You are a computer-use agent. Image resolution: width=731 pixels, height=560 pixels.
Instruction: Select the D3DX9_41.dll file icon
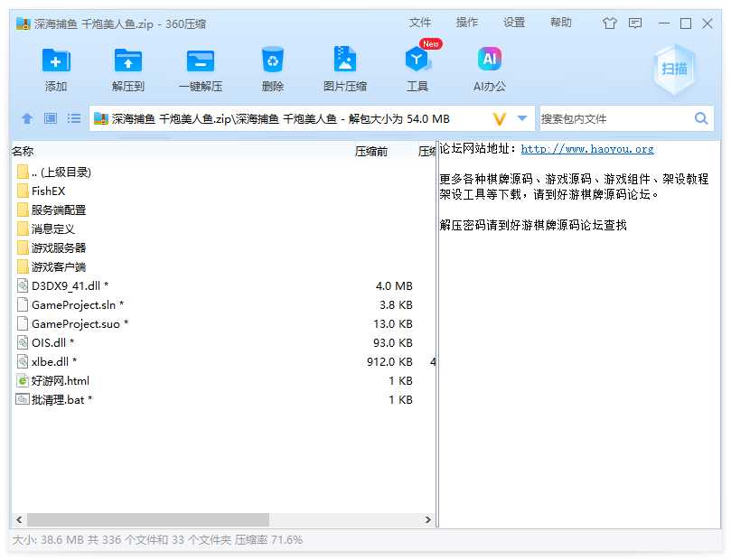[23, 285]
